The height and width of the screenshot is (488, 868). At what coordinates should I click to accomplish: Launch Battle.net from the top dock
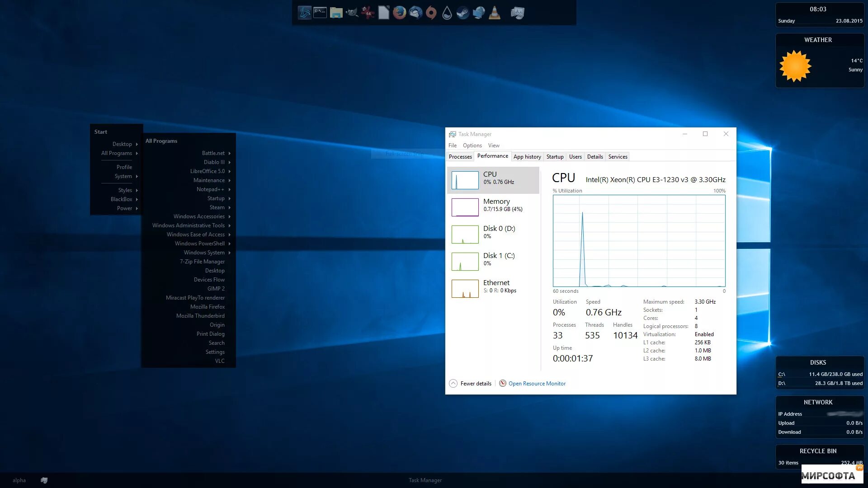point(305,13)
